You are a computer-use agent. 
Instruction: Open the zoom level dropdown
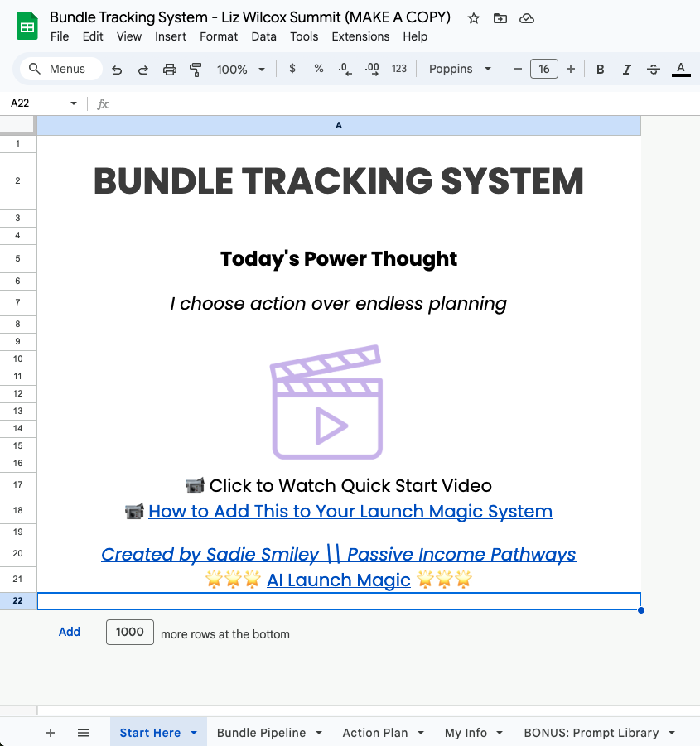(x=239, y=70)
